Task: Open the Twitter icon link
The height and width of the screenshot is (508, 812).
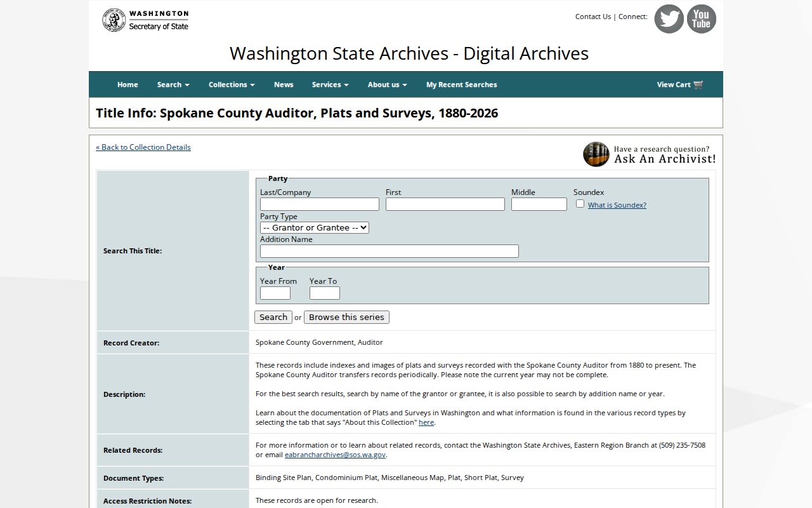Action: [x=669, y=19]
